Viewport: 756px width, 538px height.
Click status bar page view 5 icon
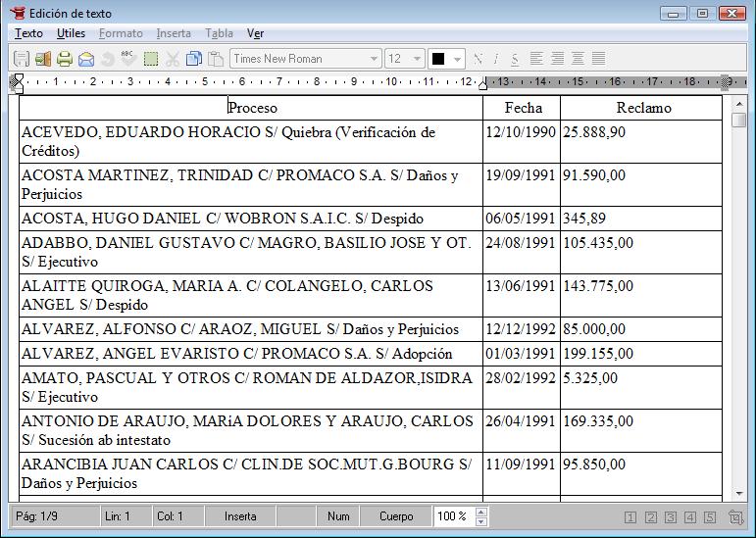pos(710,517)
